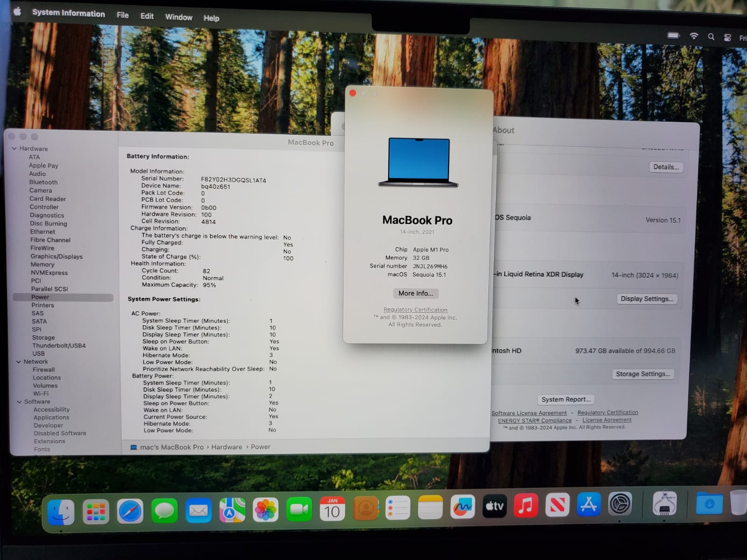Click the Wi-Fi status icon
This screenshot has height=560, width=747.
[694, 36]
